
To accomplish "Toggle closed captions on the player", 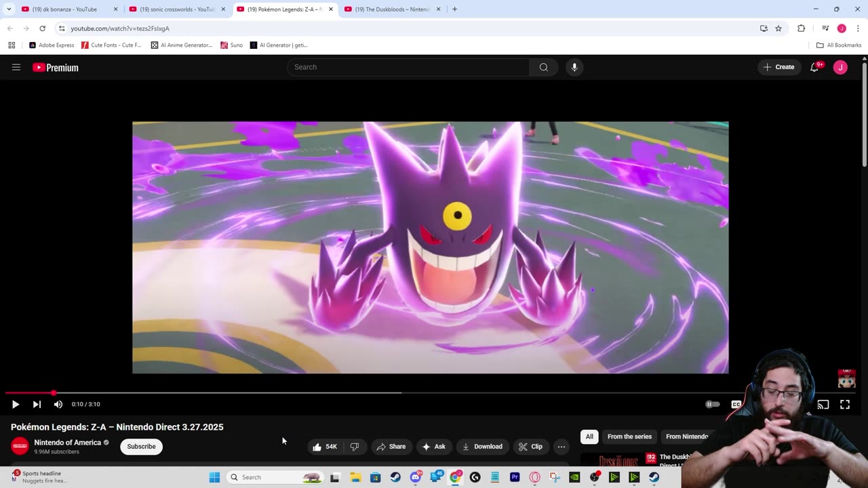I will 736,404.
